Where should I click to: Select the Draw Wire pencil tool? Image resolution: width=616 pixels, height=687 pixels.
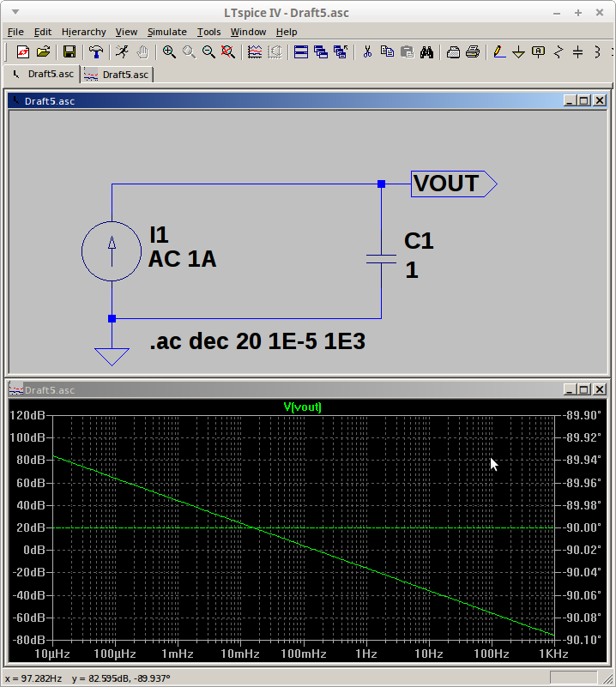499,51
